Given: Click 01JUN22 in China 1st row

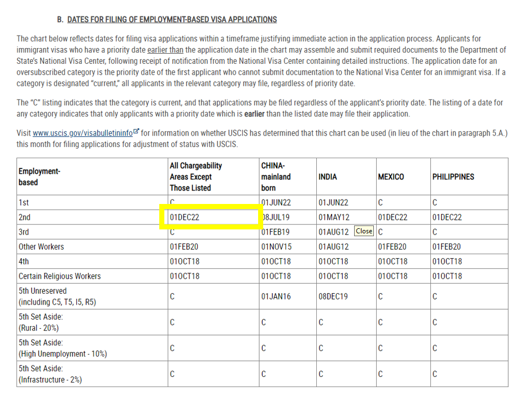Looking at the screenshot, I should [276, 203].
